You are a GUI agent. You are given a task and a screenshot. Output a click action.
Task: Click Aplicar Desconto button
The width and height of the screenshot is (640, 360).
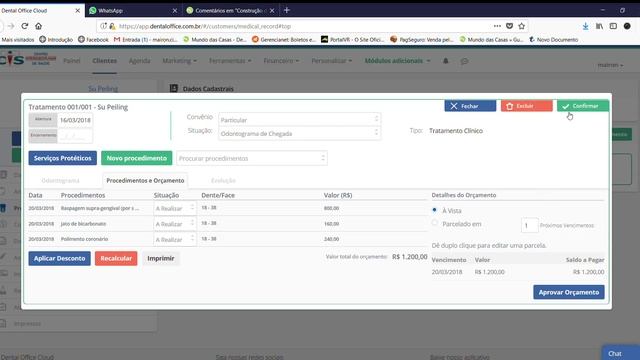point(60,258)
